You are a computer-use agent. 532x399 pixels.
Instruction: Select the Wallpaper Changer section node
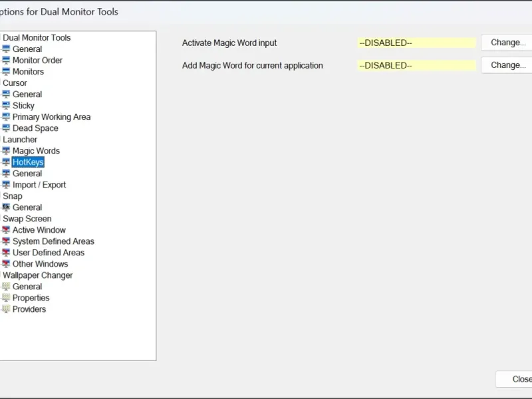click(x=38, y=275)
